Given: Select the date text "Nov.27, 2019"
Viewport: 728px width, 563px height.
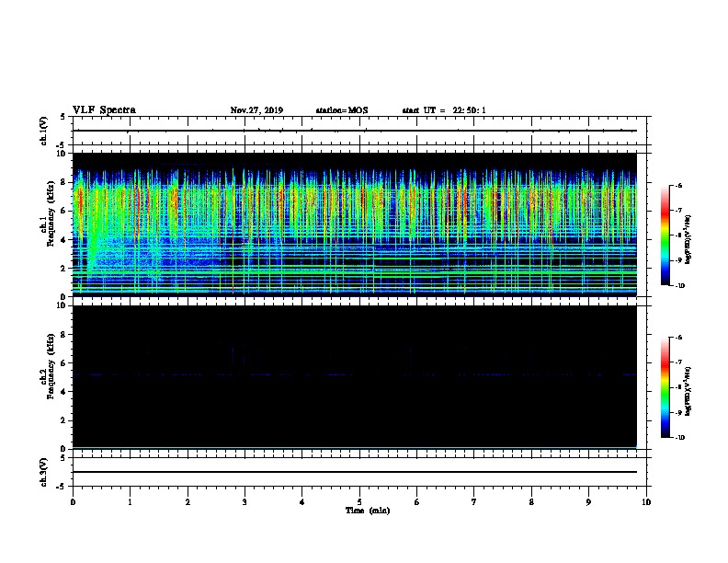Looking at the screenshot, I should click(x=256, y=110).
